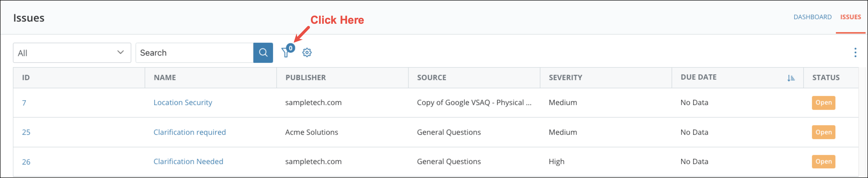The image size is (868, 178).
Task: Click the settings gear icon
Action: pos(307,52)
